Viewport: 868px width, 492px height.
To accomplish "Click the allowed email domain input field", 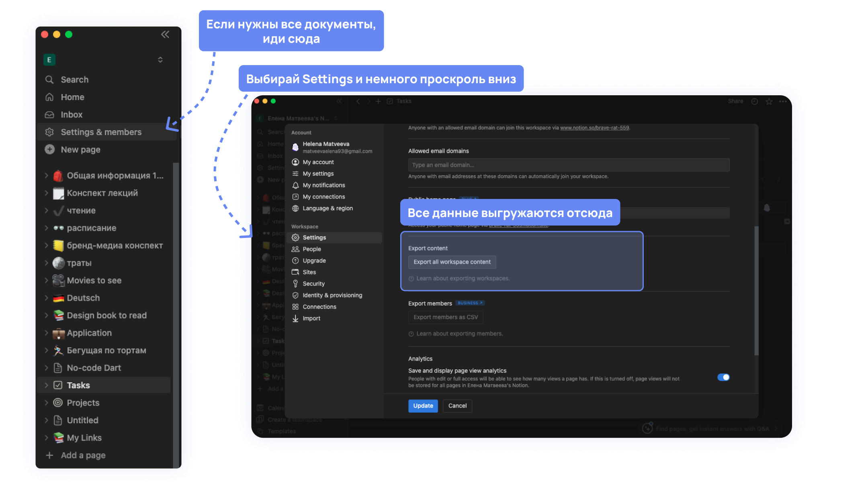I will pos(568,165).
